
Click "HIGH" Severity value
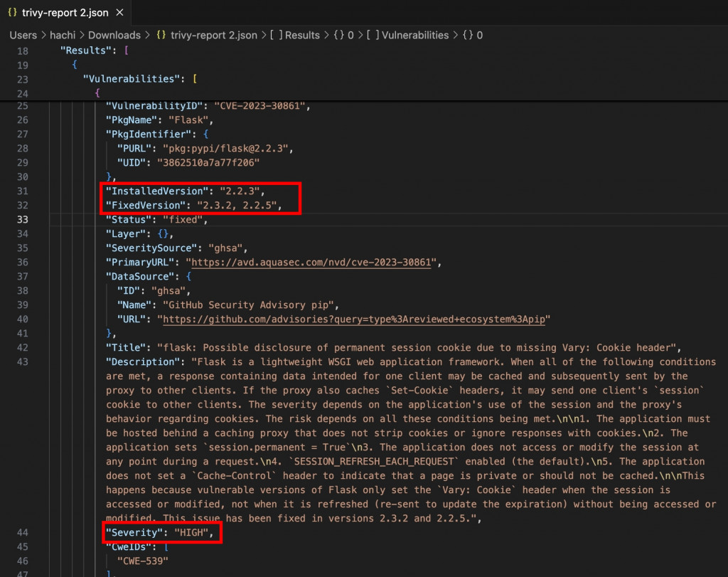[191, 533]
